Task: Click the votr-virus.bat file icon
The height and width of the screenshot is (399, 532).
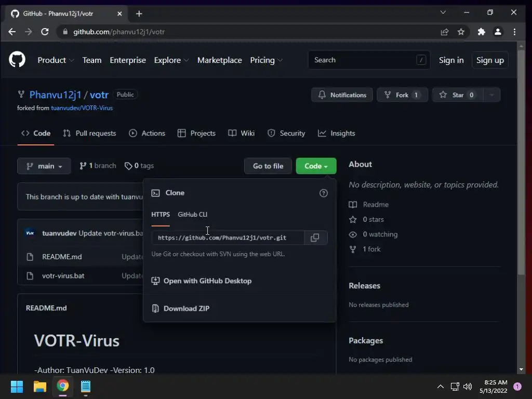Action: 30,276
